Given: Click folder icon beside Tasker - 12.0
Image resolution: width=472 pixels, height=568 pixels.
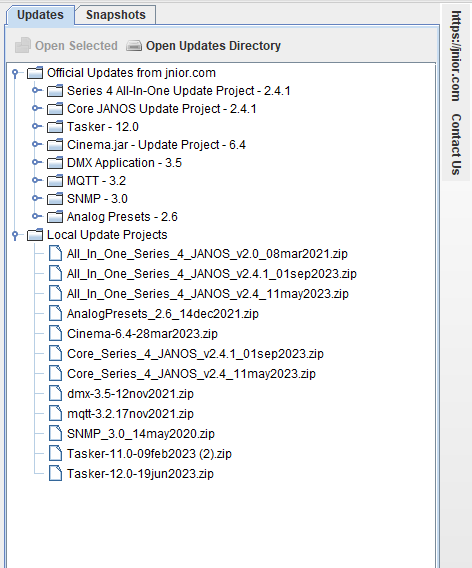Looking at the screenshot, I should pos(55,127).
